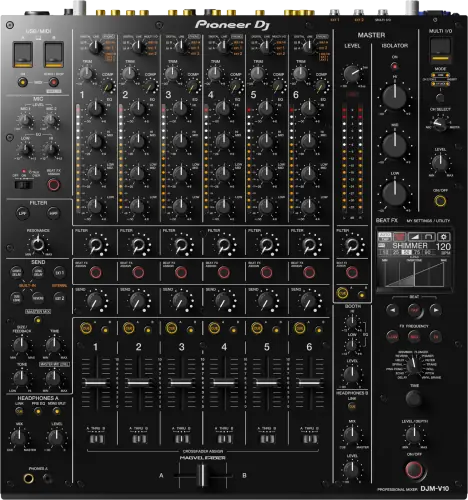Select the DUB ECHO send effect button

[x=16, y=298]
